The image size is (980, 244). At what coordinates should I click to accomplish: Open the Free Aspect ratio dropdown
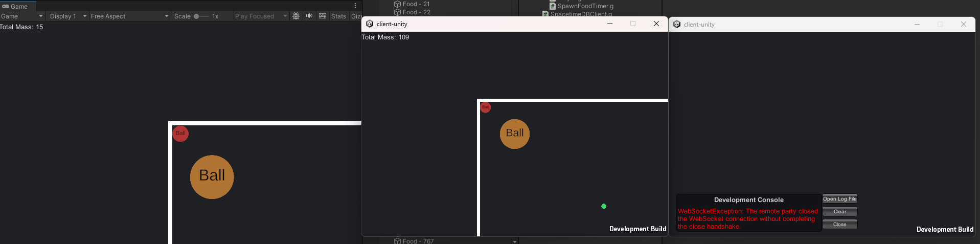click(129, 16)
